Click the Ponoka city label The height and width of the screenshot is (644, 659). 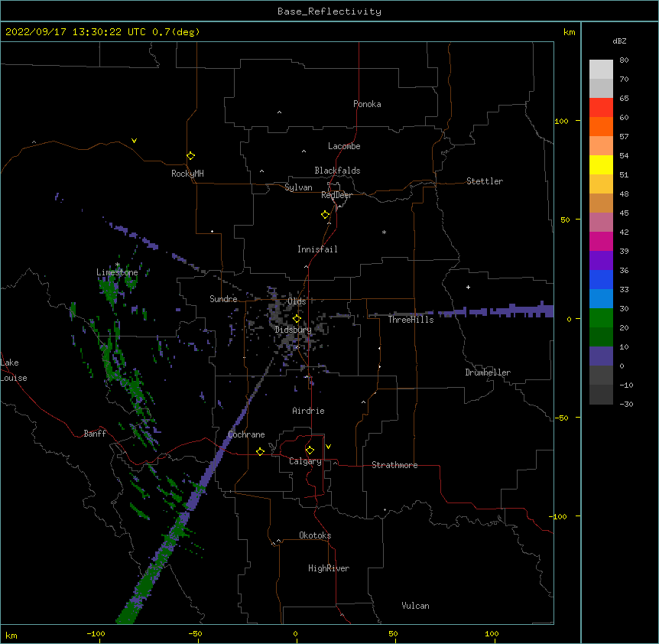367,104
